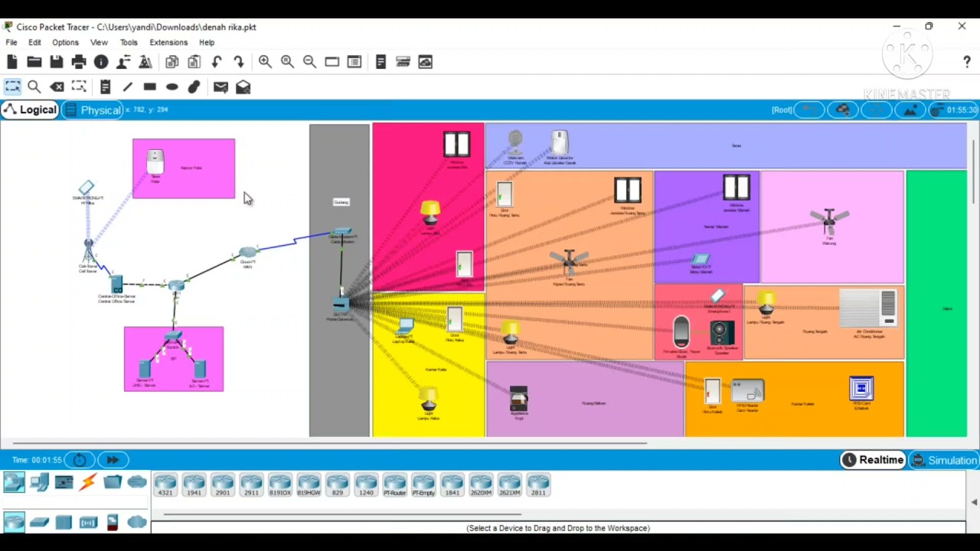Select the 2811 router model
The image size is (980, 551).
538,485
